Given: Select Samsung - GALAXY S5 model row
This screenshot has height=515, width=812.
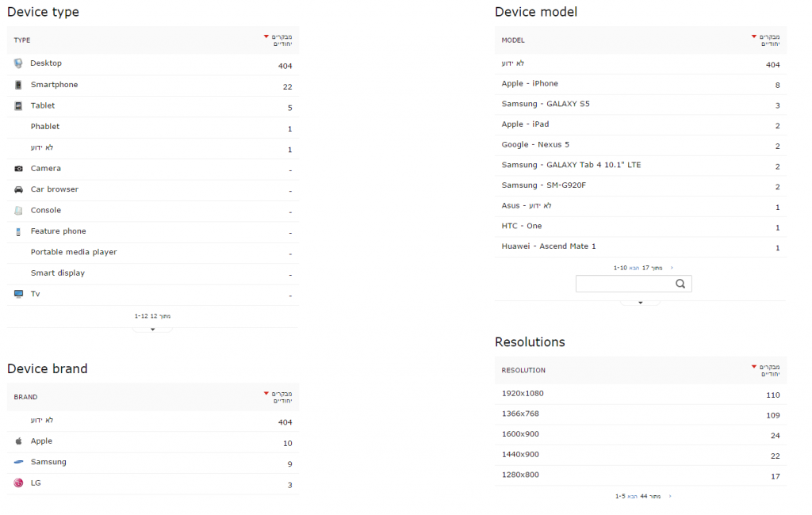Looking at the screenshot, I should click(x=641, y=105).
